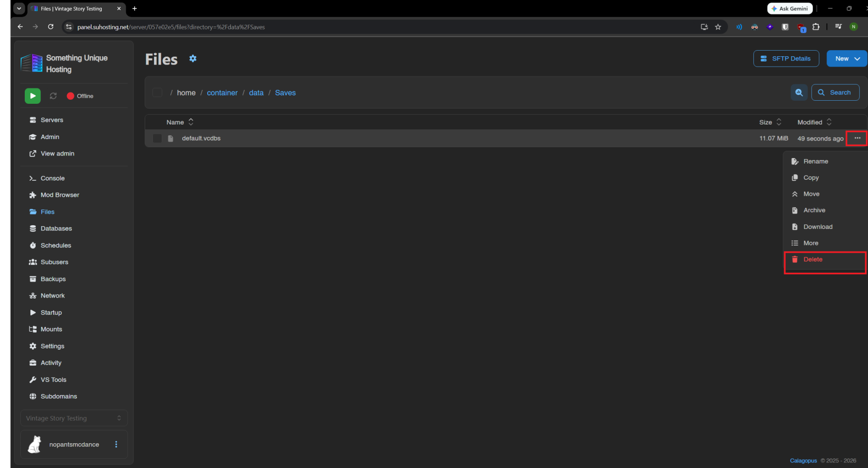Open the Vintage Story Testing server selector
868x468 pixels.
point(74,418)
